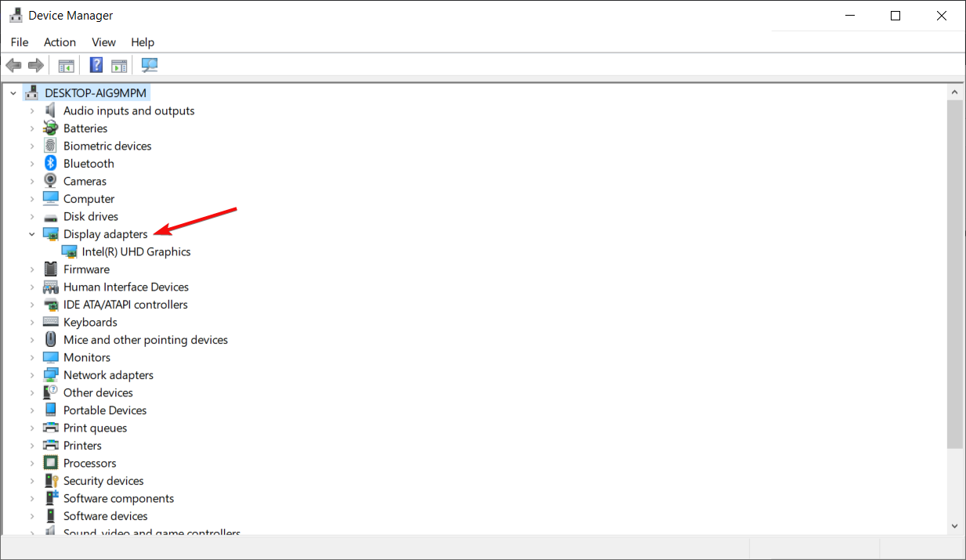Expand the Network adapters category
Screen dimensions: 966x560
point(31,374)
